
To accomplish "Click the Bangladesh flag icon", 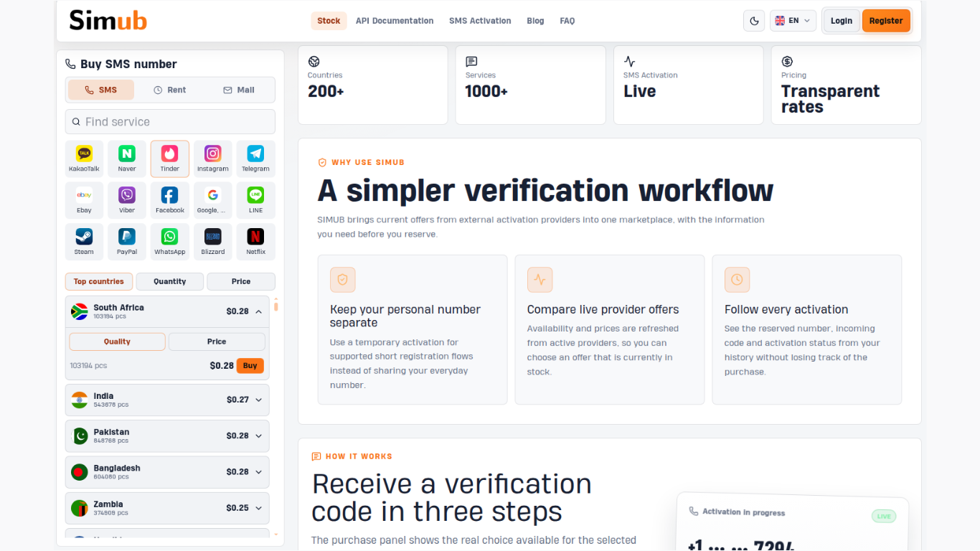I will coord(79,471).
